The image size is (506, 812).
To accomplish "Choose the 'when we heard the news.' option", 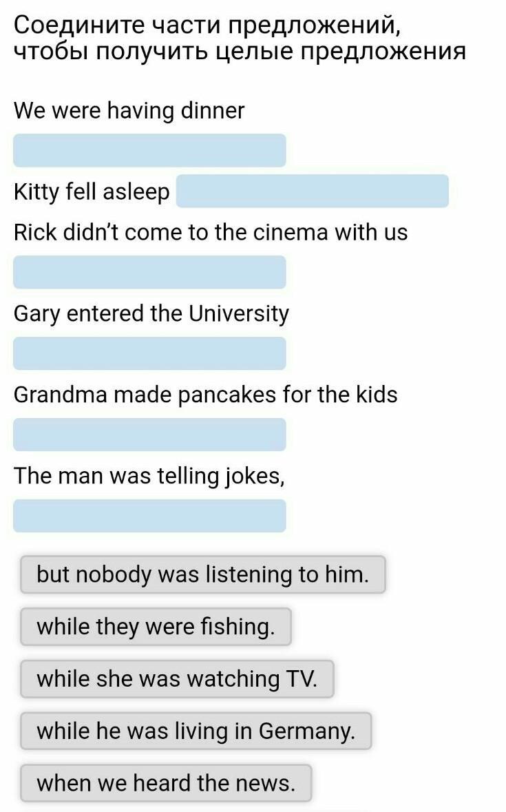I will coord(165,783).
